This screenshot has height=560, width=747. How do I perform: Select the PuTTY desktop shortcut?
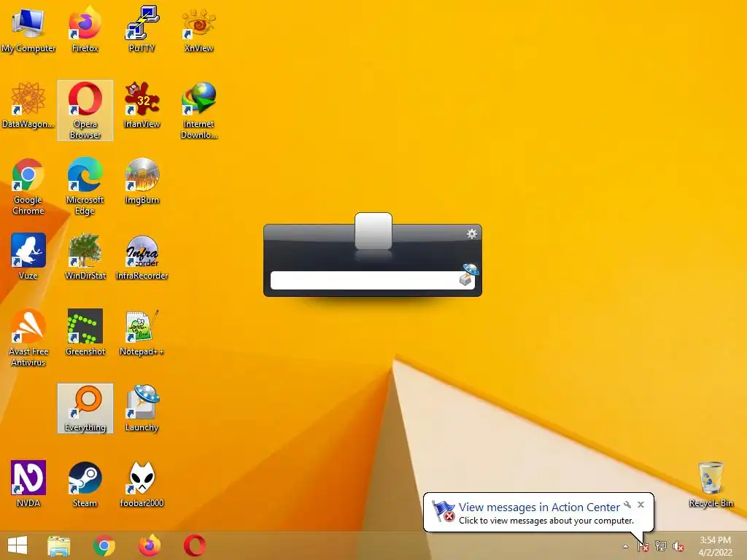coord(142,29)
